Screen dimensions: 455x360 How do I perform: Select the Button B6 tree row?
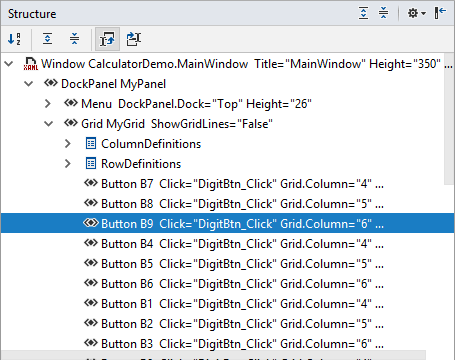(227, 284)
